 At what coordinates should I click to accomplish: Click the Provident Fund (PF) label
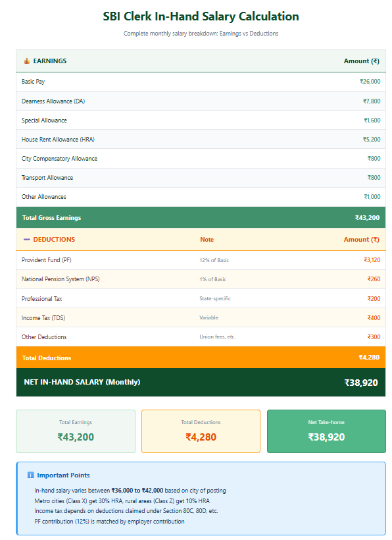point(47,260)
